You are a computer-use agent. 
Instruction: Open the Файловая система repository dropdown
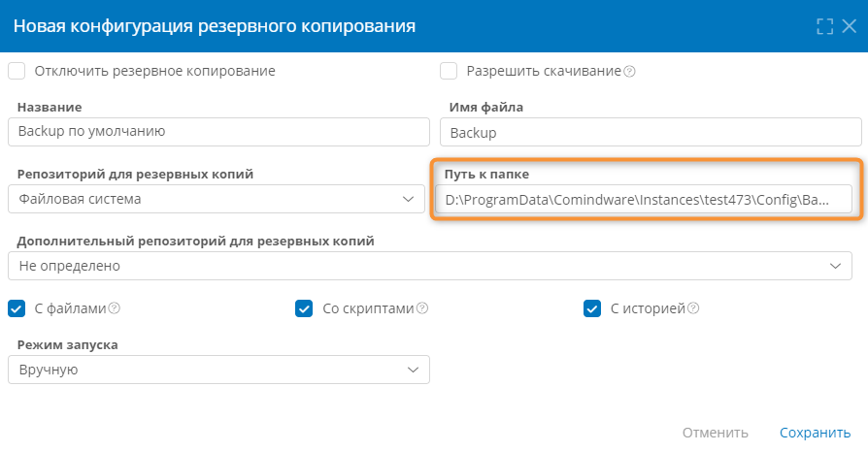pos(217,199)
